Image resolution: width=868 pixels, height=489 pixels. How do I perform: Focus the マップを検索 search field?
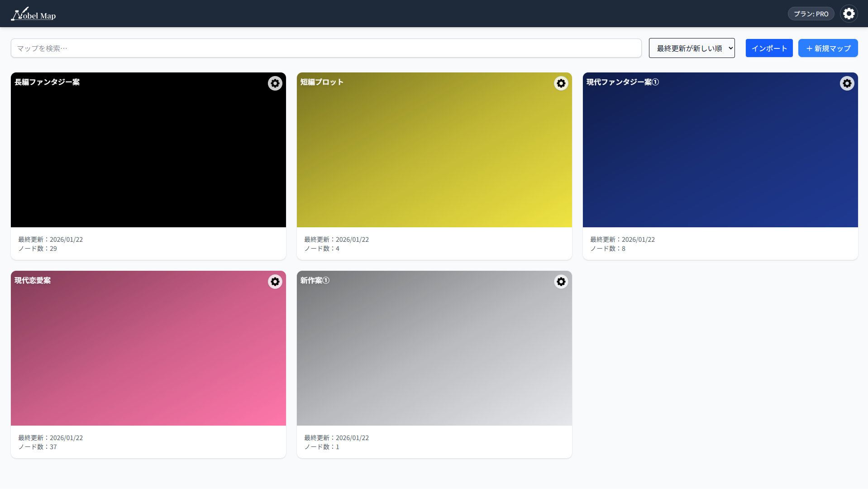point(326,48)
